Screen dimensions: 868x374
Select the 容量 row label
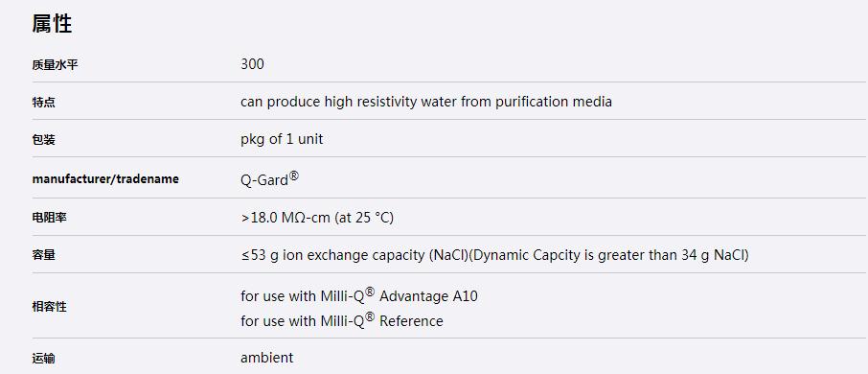click(44, 255)
